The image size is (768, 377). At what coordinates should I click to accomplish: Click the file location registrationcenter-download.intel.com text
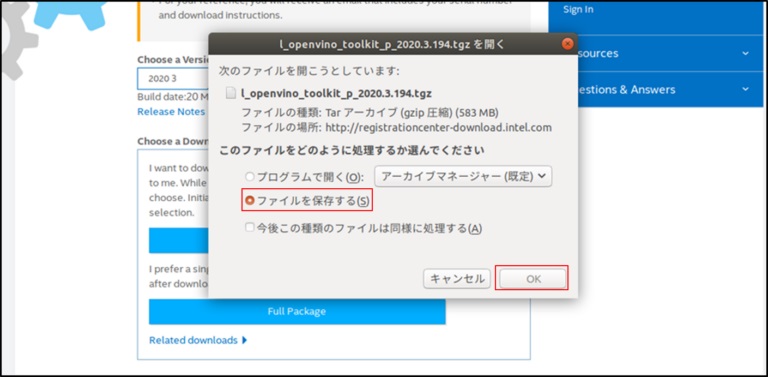point(437,128)
